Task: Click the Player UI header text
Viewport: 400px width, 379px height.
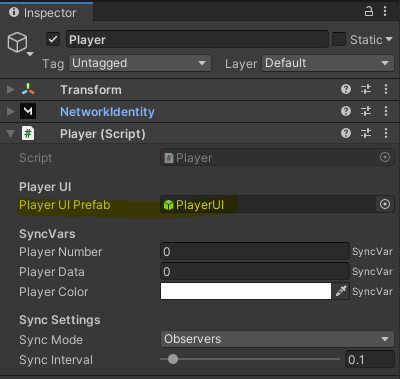Action: pyautogui.click(x=45, y=187)
